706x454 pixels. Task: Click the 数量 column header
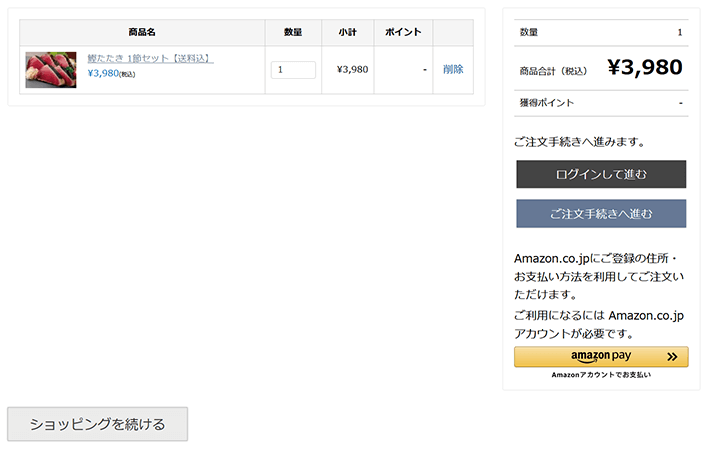(293, 32)
